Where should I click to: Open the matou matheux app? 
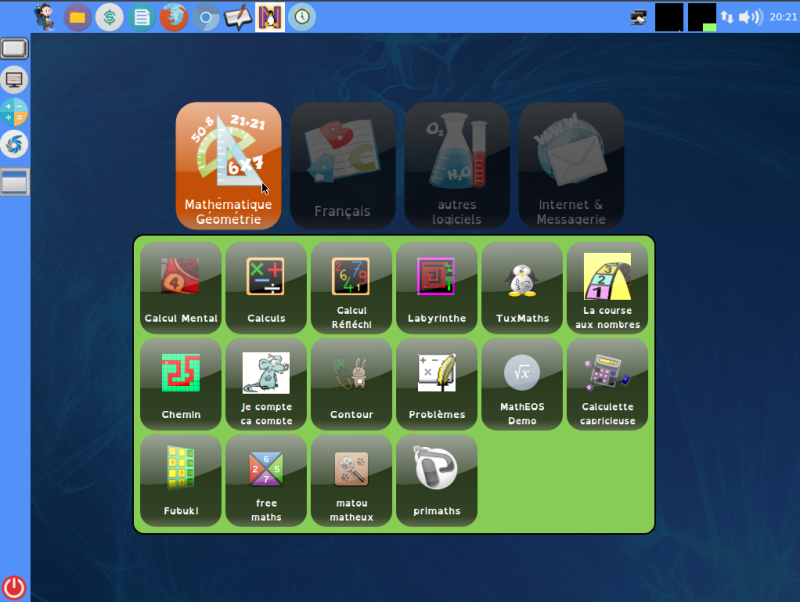352,481
